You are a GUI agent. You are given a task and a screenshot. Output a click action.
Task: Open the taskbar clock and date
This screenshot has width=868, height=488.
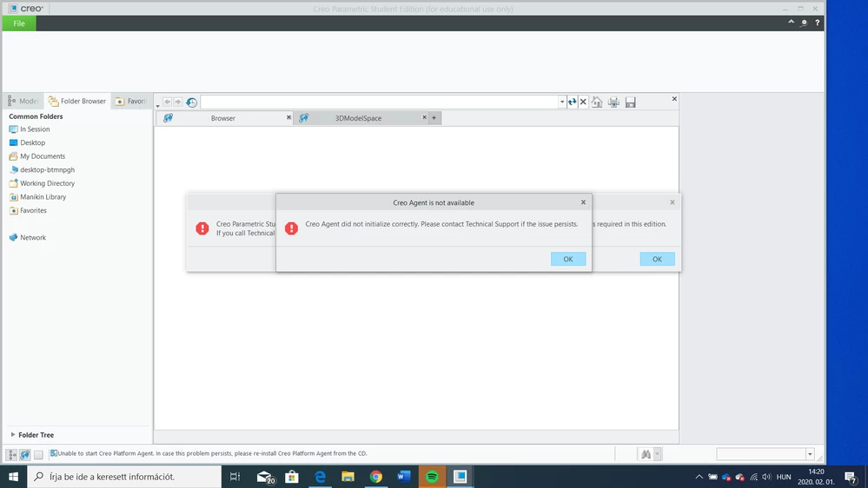[816, 477]
